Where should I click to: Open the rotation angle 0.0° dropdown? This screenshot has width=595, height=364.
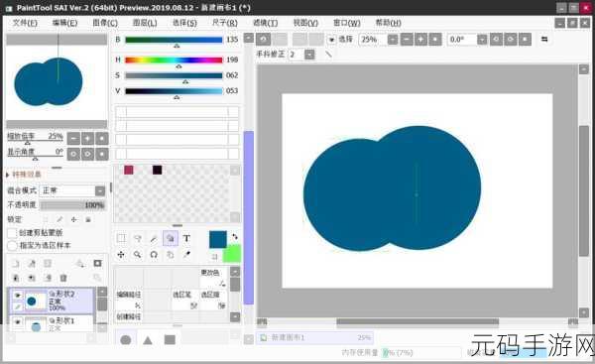coord(482,39)
